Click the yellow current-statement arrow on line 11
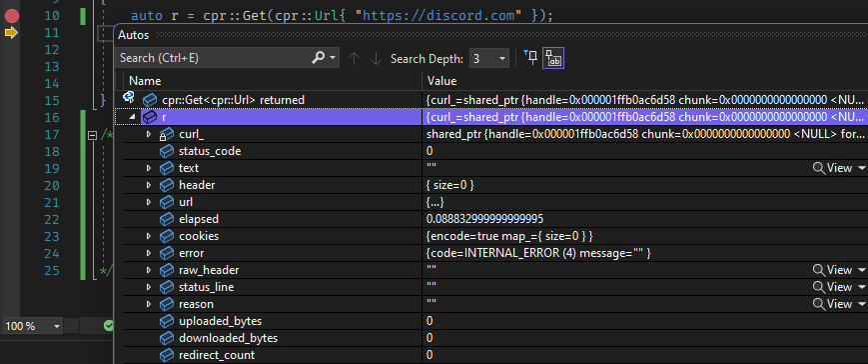 [11, 33]
